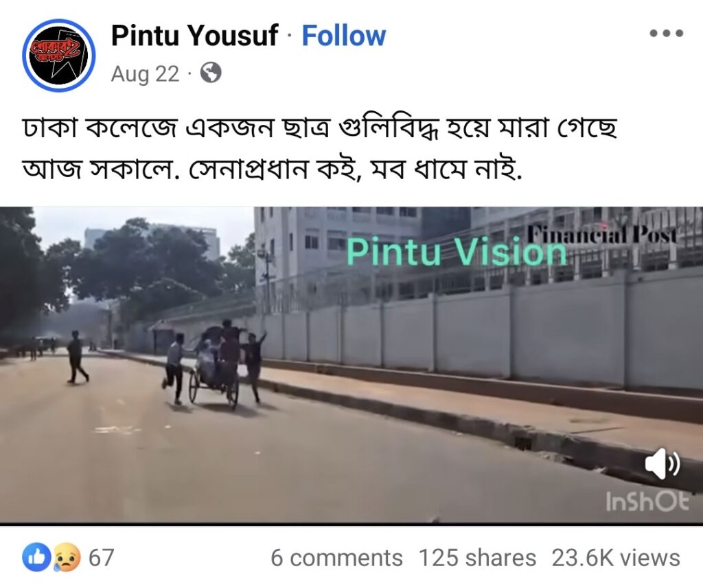Viewport: 703px width, 588px height.
Task: Click the globe public visibility icon
Action: click(210, 73)
